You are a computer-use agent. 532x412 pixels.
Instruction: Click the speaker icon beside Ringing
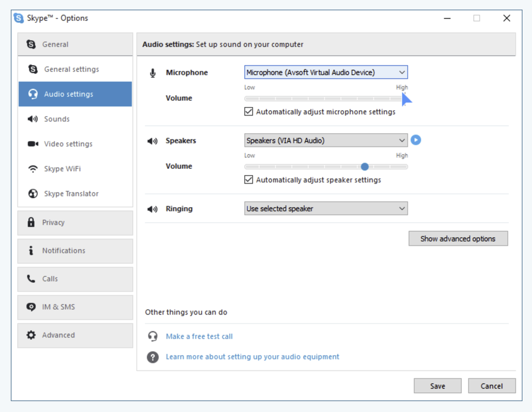coord(154,209)
